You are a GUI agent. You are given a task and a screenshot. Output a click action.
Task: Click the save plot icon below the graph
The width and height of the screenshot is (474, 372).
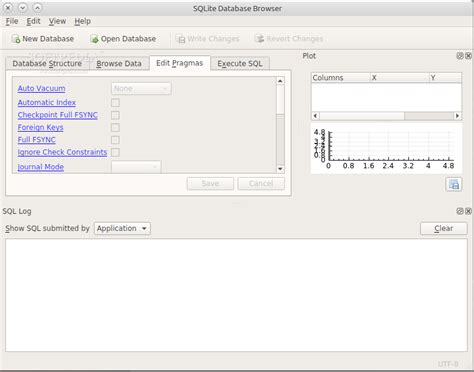point(454,184)
